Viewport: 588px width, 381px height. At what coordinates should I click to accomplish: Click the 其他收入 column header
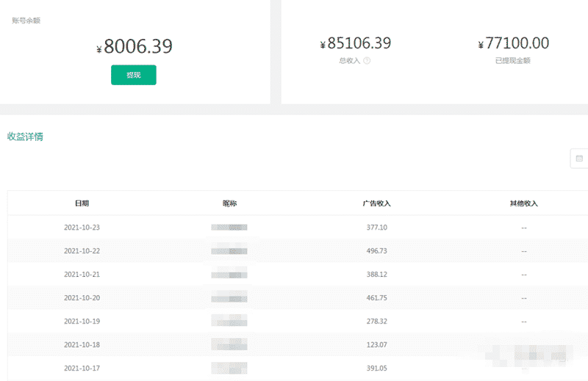524,203
